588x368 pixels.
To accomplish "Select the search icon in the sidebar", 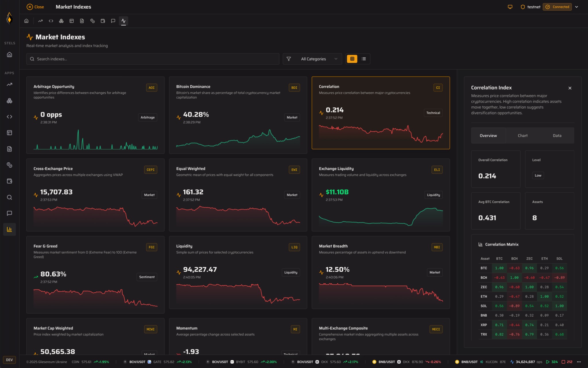I will 9,197.
